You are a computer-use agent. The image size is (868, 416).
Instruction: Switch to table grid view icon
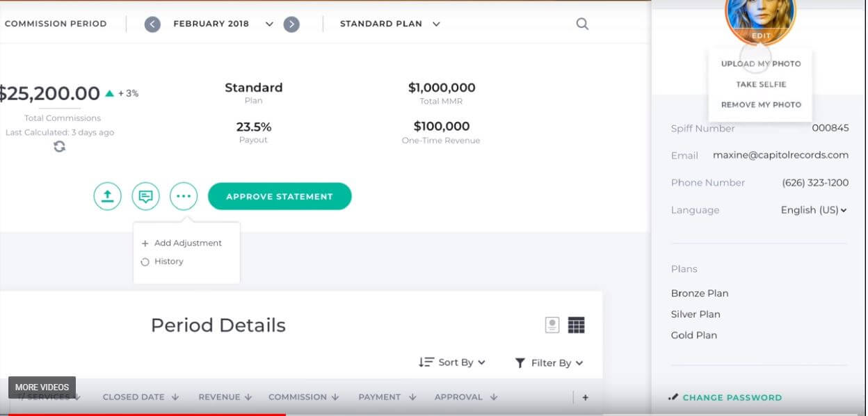pyautogui.click(x=577, y=325)
